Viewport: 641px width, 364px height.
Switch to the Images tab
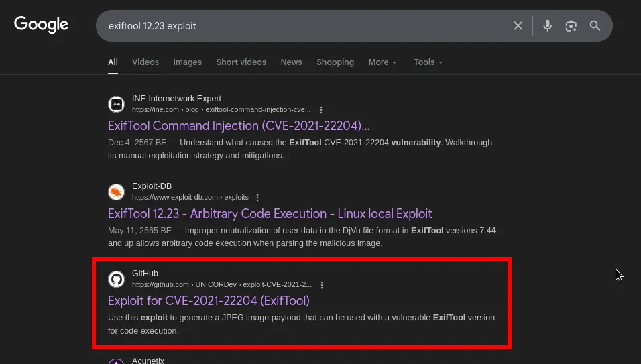[187, 62]
